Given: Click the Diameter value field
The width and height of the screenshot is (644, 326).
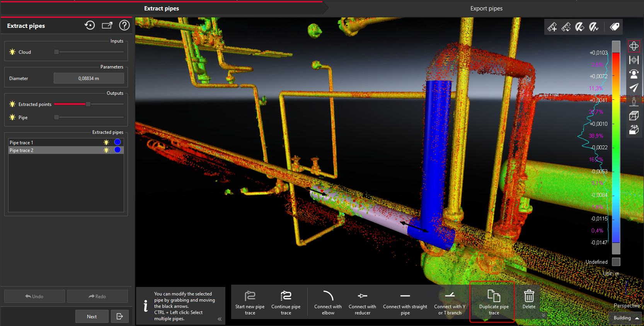Looking at the screenshot, I should tap(89, 79).
